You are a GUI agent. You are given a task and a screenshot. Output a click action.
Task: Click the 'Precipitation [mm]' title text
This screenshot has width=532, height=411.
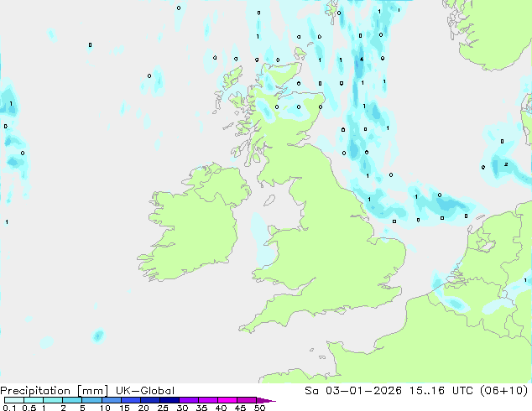point(55,391)
